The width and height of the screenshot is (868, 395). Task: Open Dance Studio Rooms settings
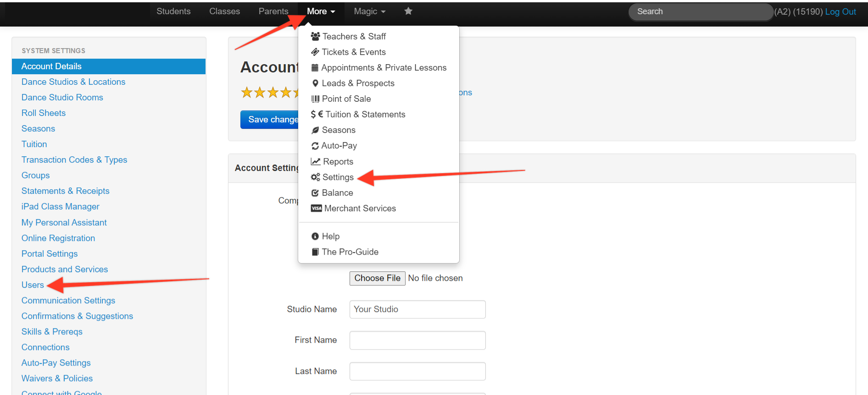pyautogui.click(x=62, y=98)
